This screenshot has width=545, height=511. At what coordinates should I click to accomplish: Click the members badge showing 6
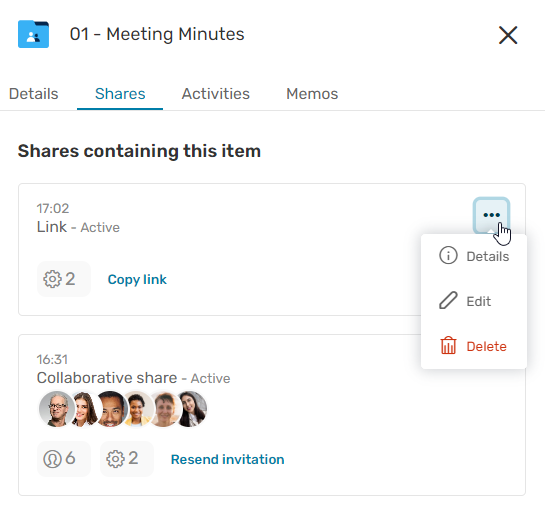tap(64, 459)
